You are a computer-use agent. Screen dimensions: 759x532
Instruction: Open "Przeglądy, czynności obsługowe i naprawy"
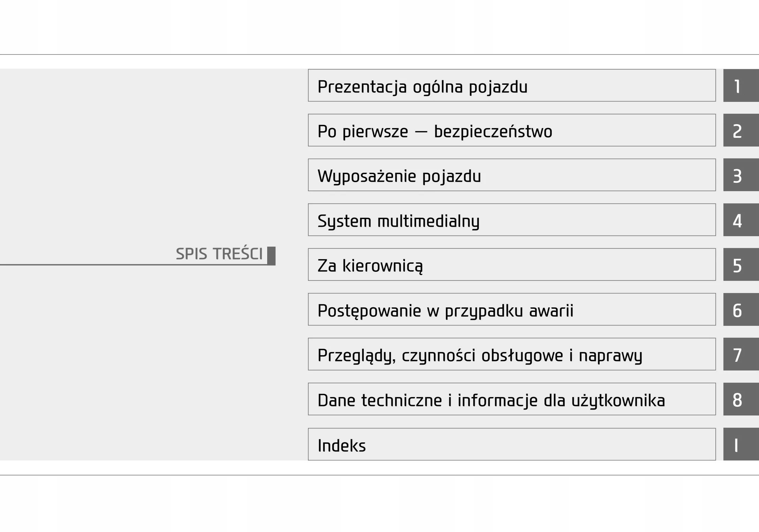(511, 354)
